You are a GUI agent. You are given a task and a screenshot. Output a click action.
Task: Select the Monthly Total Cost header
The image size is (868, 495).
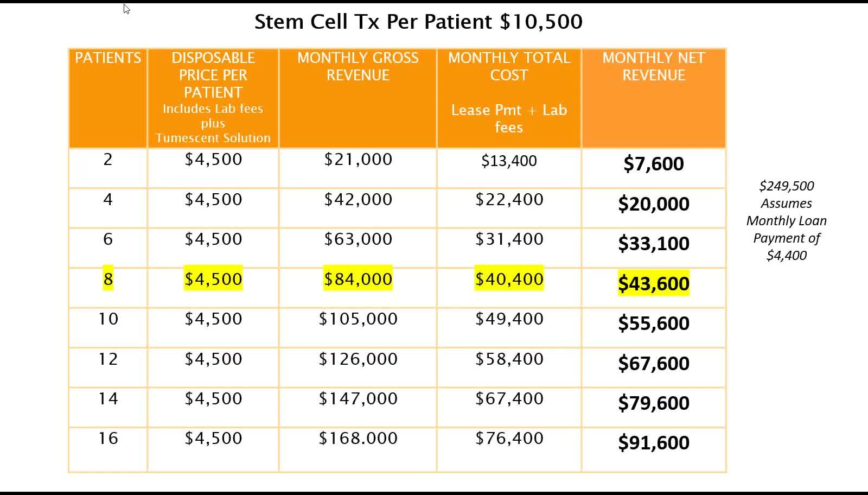509,66
